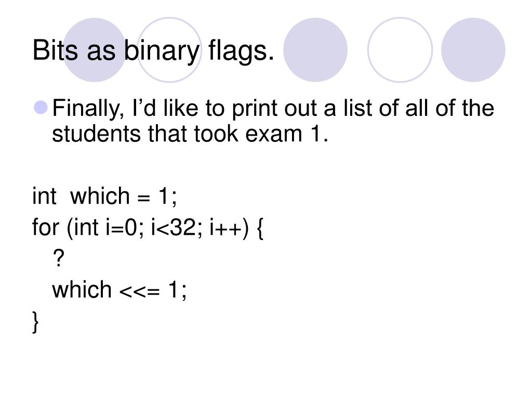Click the lavender bullet point marker
This screenshot has height=399, width=532.
click(41, 107)
